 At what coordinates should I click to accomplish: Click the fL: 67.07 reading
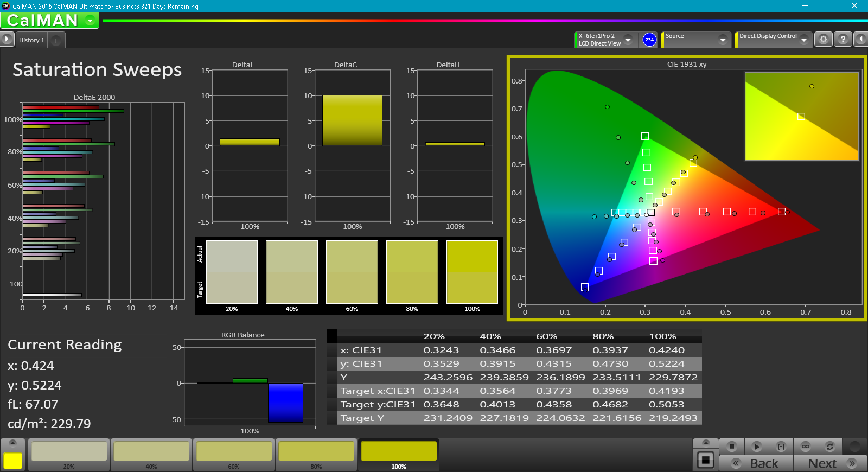pos(33,404)
